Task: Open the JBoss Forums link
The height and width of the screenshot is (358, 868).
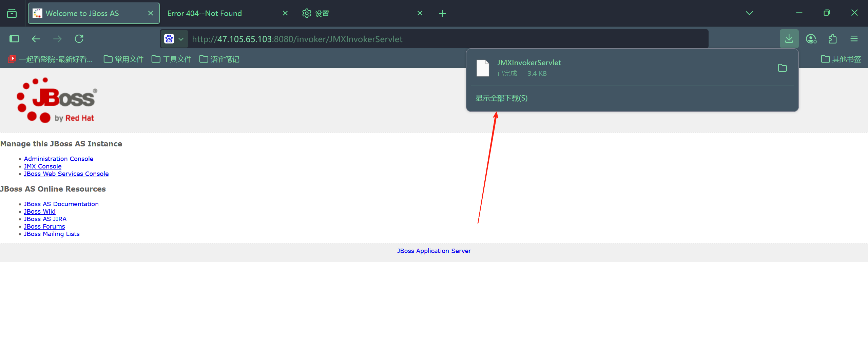Action: click(44, 226)
